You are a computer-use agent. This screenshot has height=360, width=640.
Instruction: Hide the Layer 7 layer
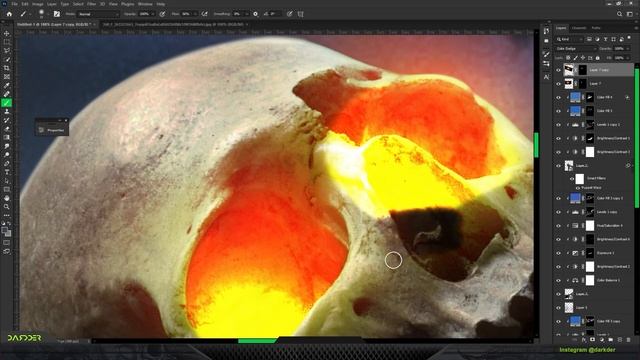pyautogui.click(x=558, y=84)
